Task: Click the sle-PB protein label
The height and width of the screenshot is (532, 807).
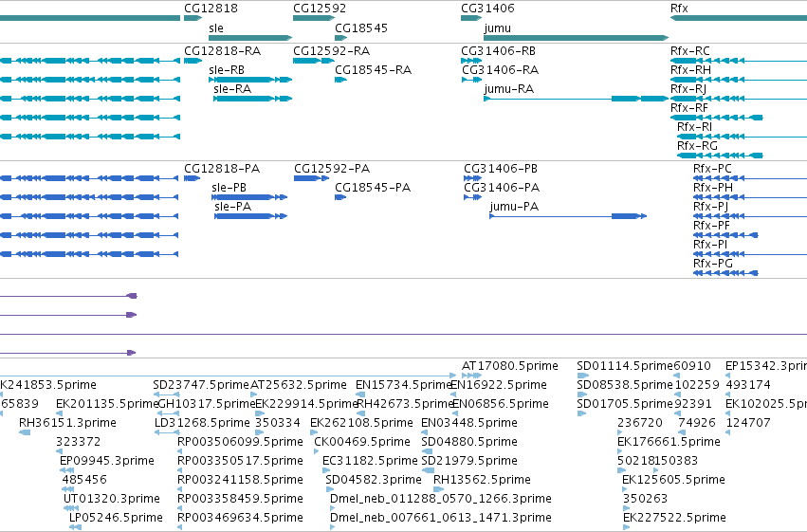Action: [229, 188]
